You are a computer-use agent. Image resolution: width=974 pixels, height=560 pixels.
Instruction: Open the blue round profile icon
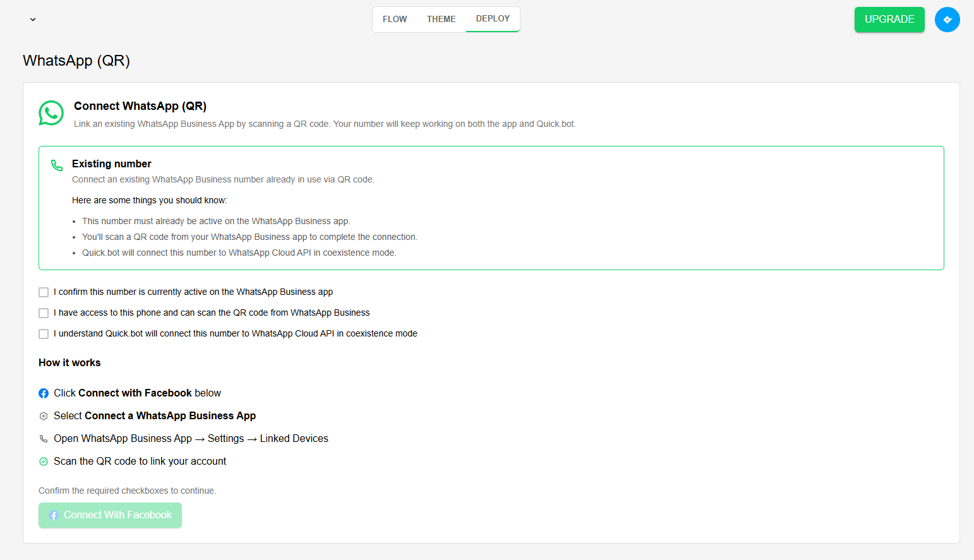tap(947, 20)
